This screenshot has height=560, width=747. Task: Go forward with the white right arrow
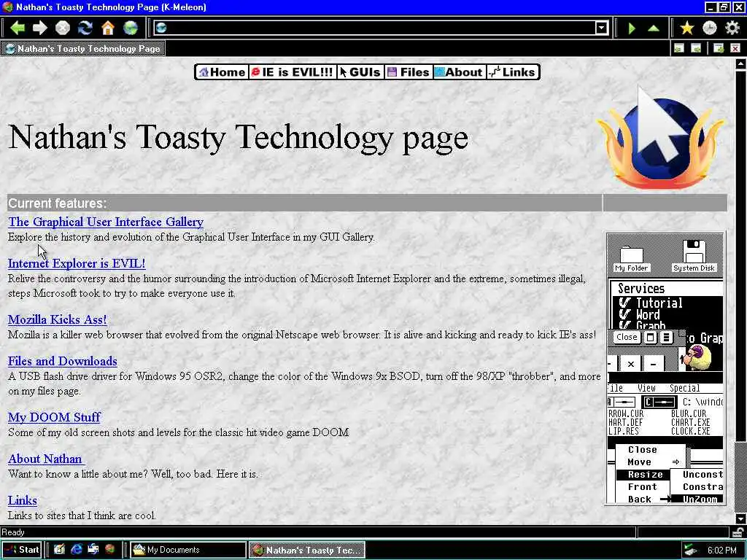(40, 28)
